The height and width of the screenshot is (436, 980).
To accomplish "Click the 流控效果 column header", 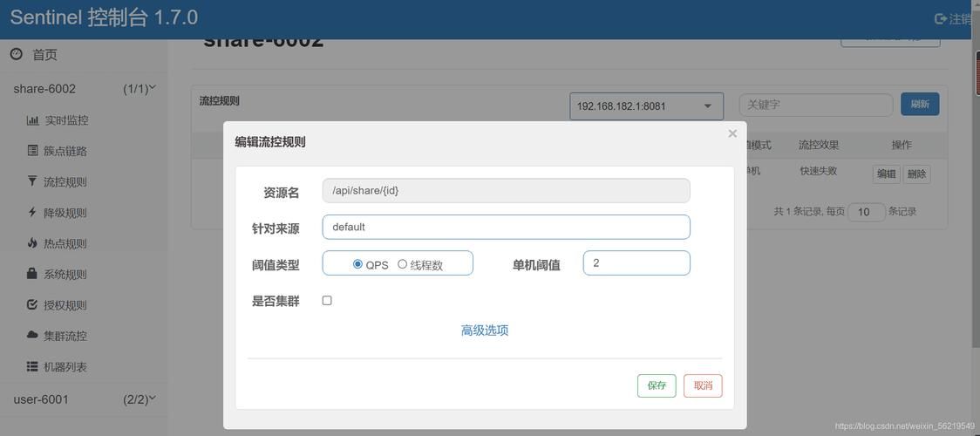I will point(818,145).
